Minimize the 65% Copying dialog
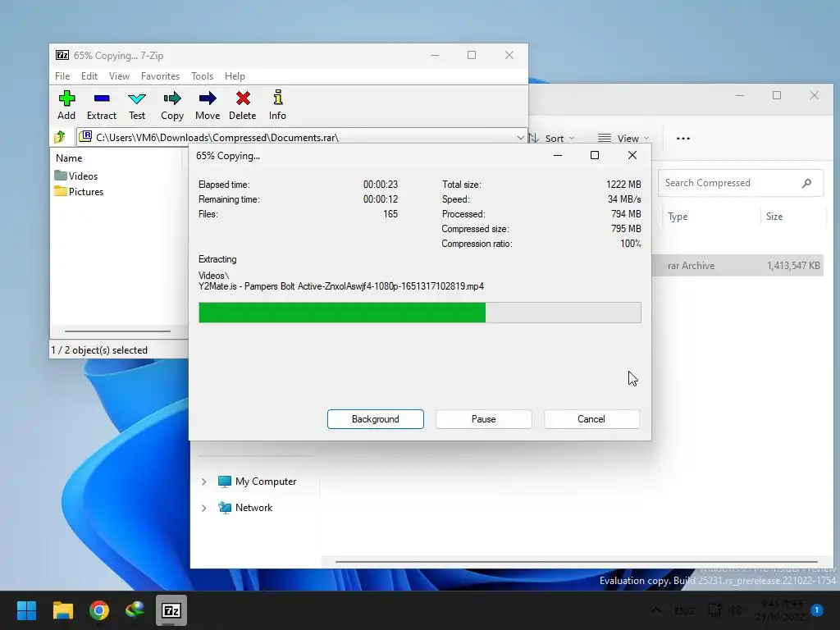Image resolution: width=840 pixels, height=630 pixels. pos(558,155)
